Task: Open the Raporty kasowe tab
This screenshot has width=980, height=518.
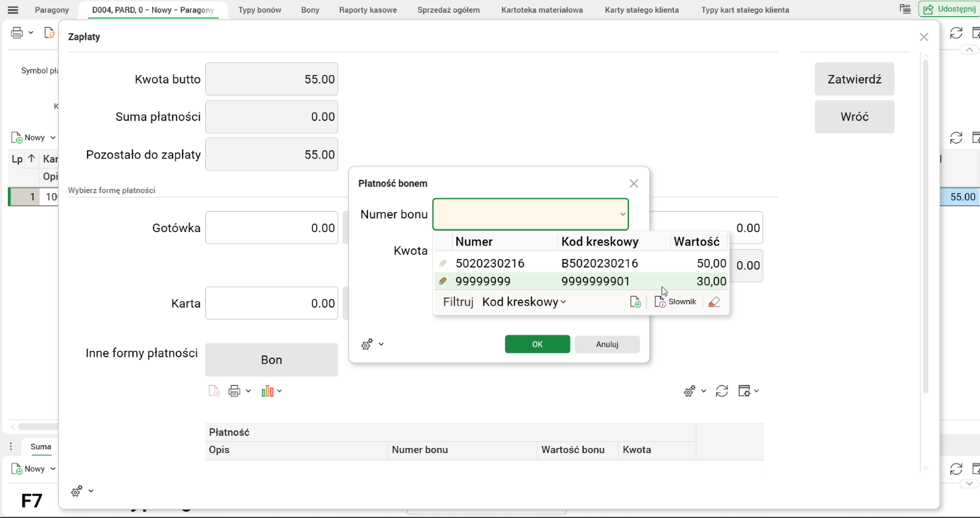Action: coord(368,10)
